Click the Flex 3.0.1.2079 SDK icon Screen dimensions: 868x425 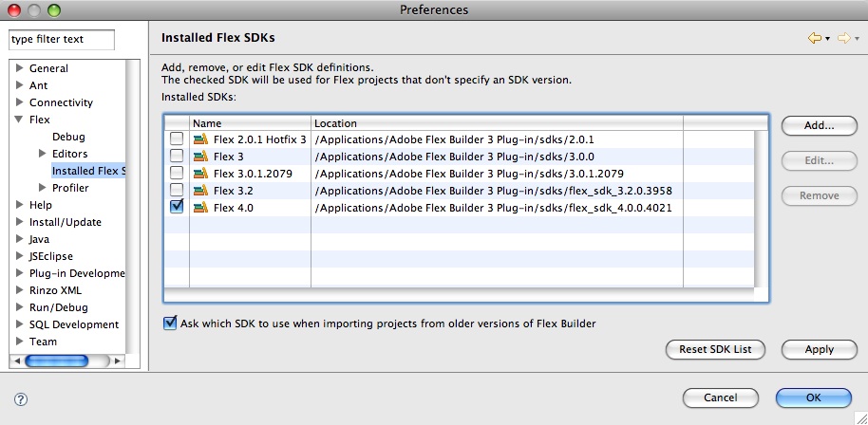(201, 174)
